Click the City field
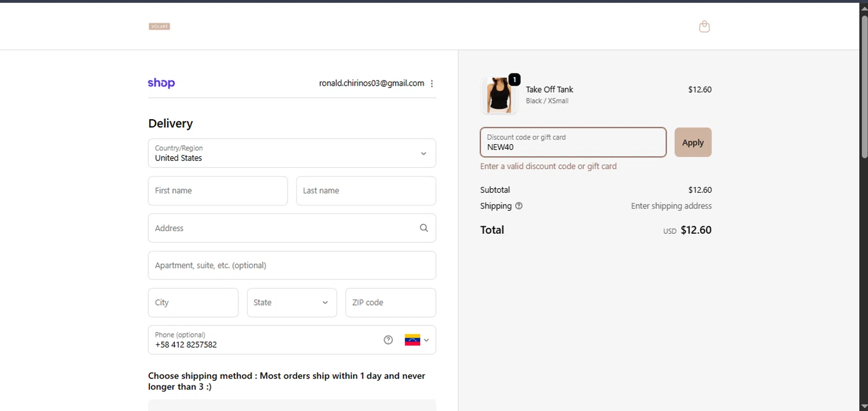 click(193, 303)
